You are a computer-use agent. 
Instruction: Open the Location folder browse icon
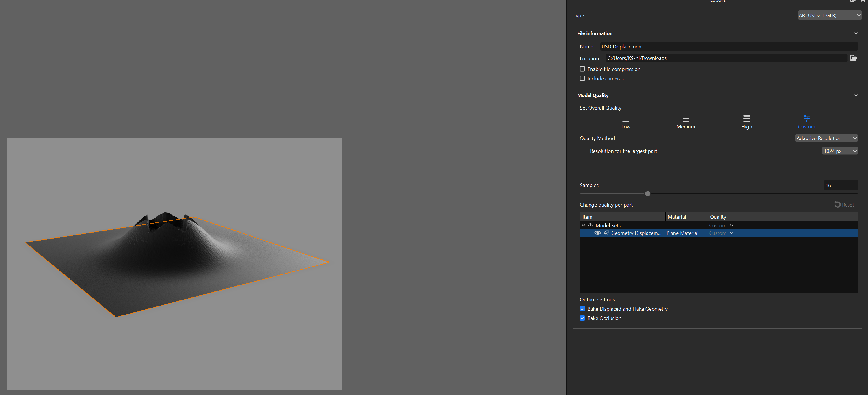tap(854, 58)
